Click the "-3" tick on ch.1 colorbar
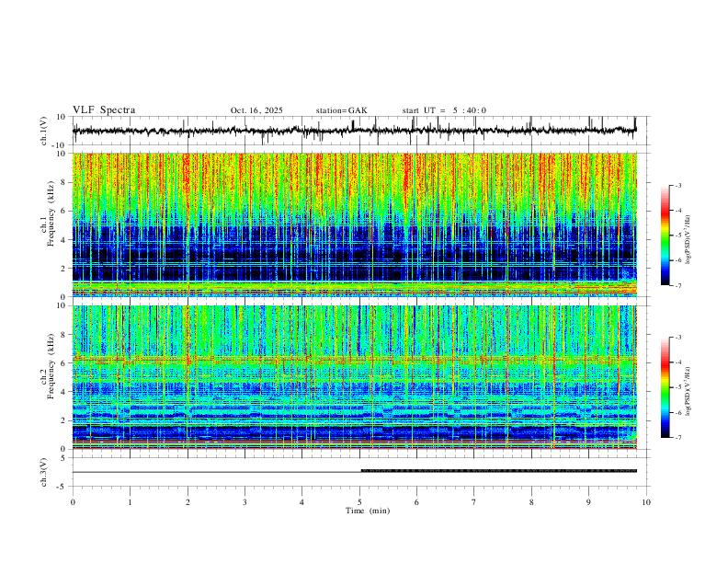This screenshot has width=728, height=563. point(678,186)
